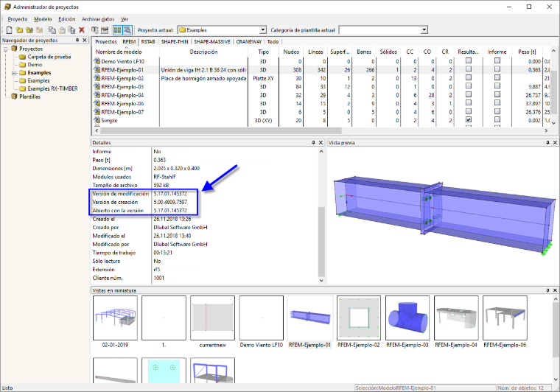560x392 pixels.
Task: Open the Modelo menu
Action: pyautogui.click(x=43, y=19)
